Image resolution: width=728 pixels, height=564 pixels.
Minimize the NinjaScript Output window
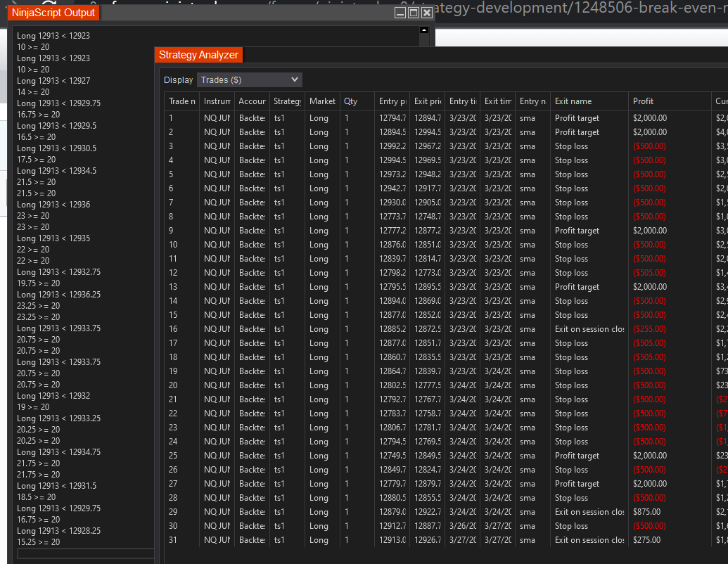tap(400, 13)
